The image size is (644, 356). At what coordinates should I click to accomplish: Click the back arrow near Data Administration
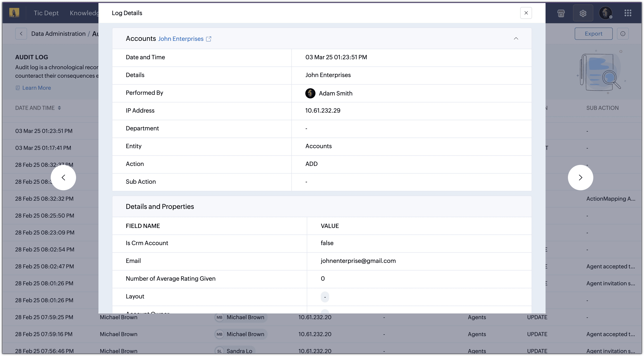pos(21,34)
